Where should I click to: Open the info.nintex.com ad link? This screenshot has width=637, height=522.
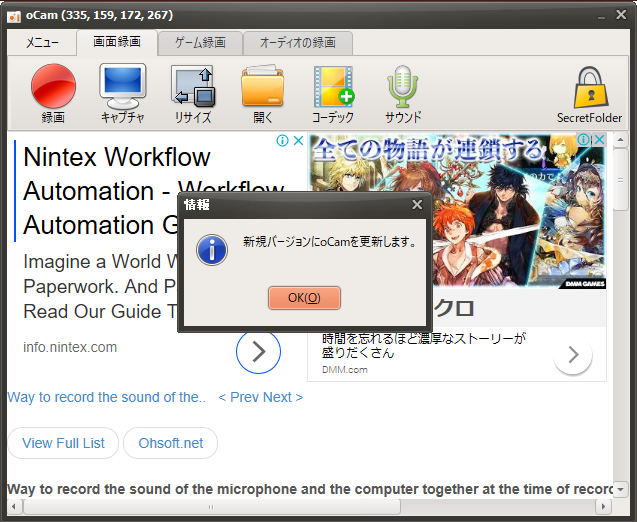coord(70,347)
